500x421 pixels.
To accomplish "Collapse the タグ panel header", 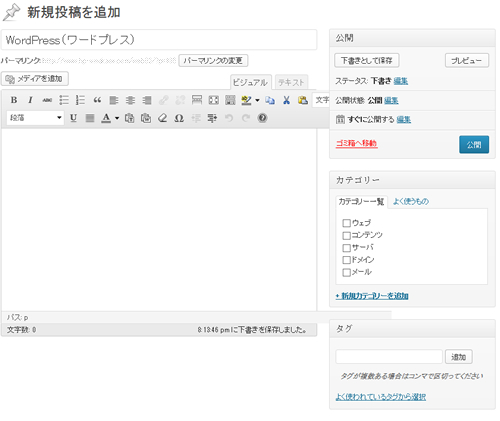I will 412,328.
